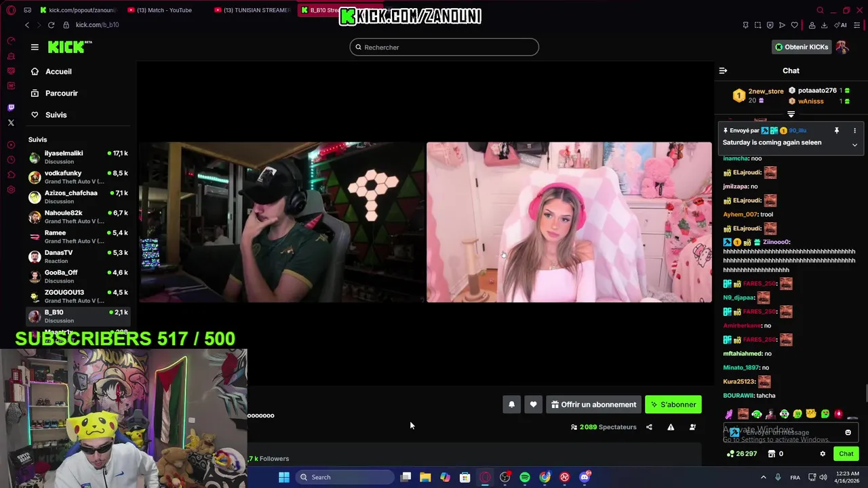
Task: Open the emoji picker smiley icon
Action: [x=848, y=432]
